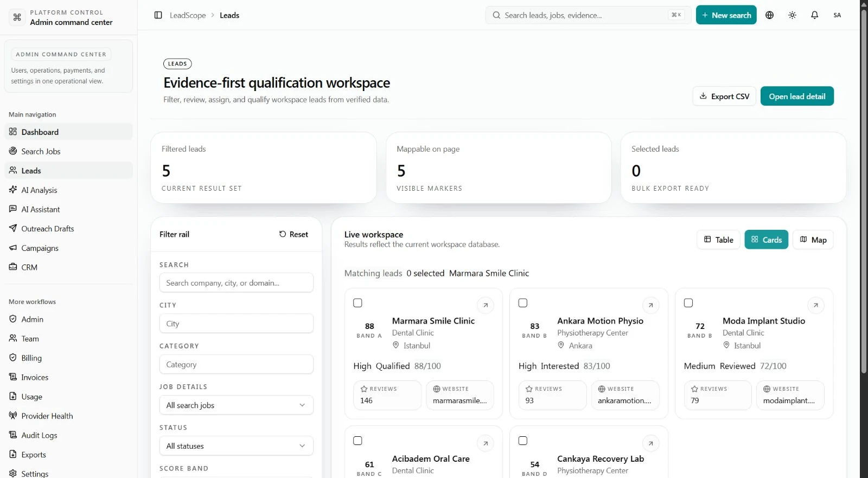The image size is (868, 478).
Task: Click the Search company, city, or domain field
Action: click(x=237, y=283)
